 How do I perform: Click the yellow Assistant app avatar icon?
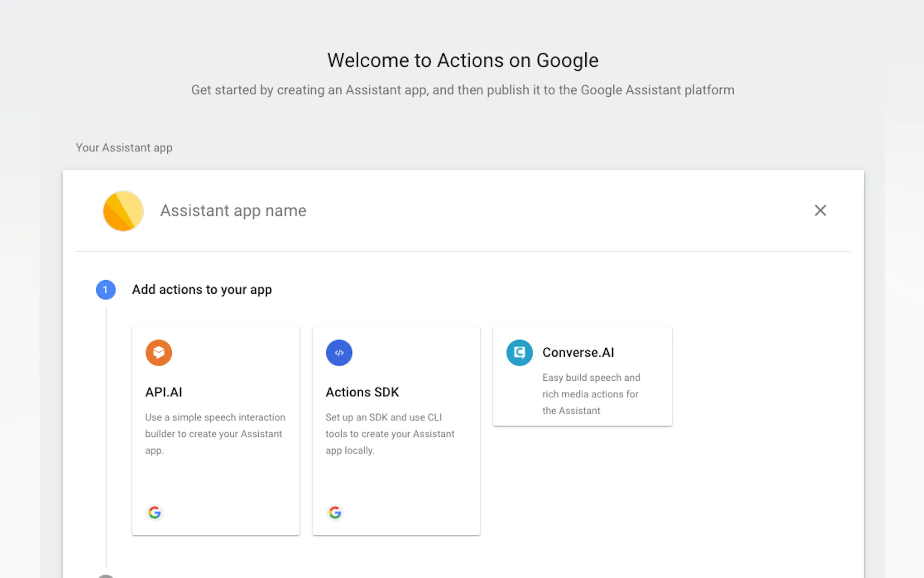pos(123,211)
